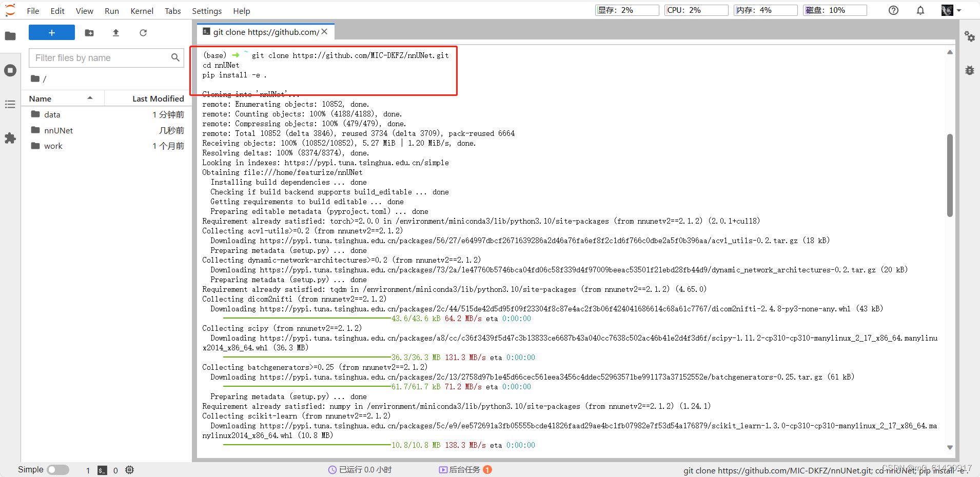Open the user avatar menu
980x477 pixels.
coord(951,10)
